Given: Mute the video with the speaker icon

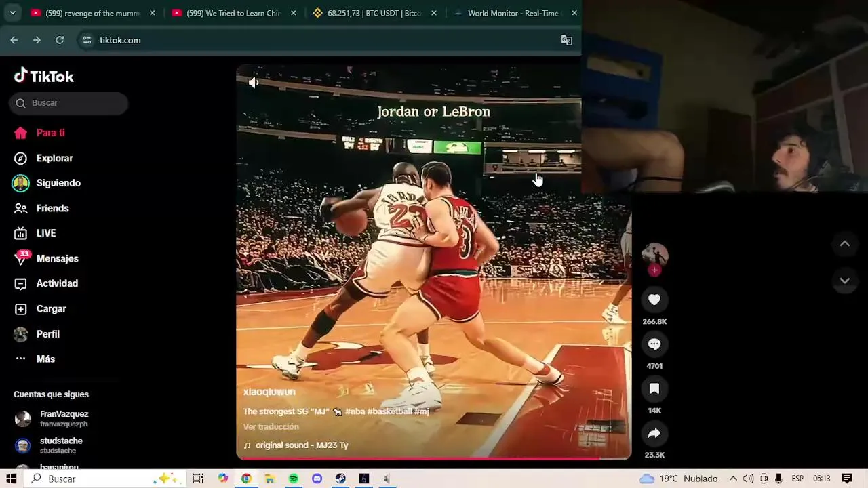Looking at the screenshot, I should click(x=254, y=83).
